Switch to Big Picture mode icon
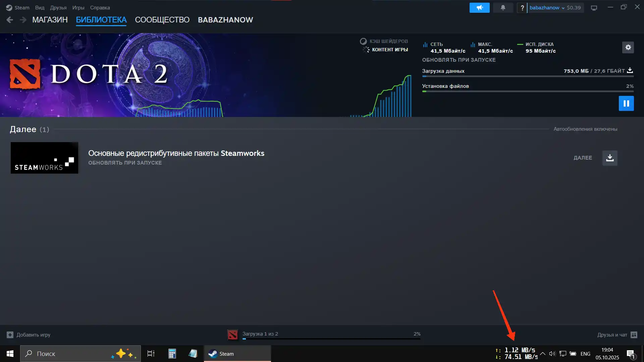This screenshot has width=644, height=362. (x=594, y=8)
